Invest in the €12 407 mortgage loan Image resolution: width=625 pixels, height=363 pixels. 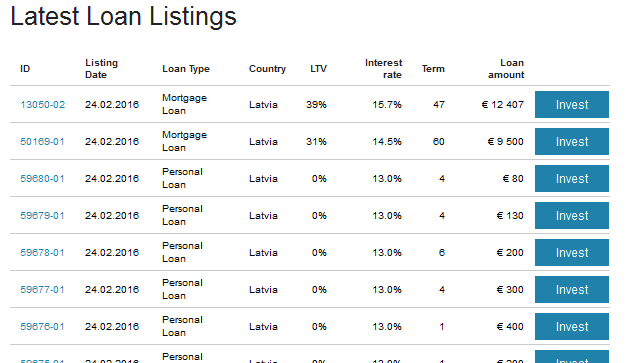[572, 104]
